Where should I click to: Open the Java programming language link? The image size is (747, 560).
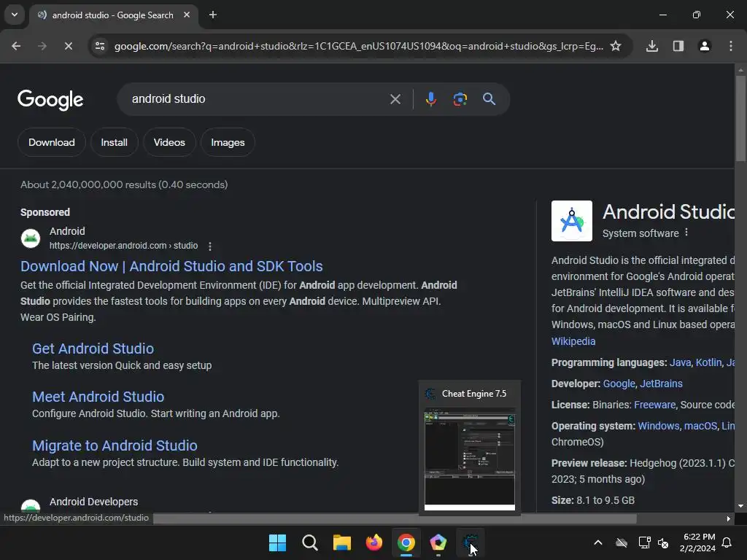(681, 362)
